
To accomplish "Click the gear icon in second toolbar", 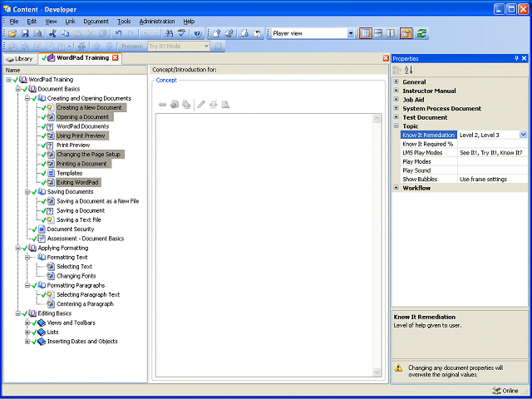I will tap(81, 47).
